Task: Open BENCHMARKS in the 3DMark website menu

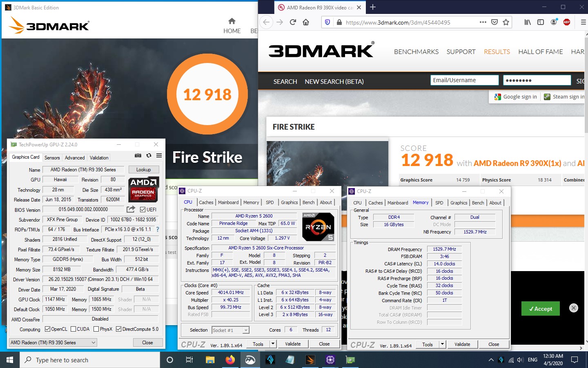Action: [x=416, y=52]
